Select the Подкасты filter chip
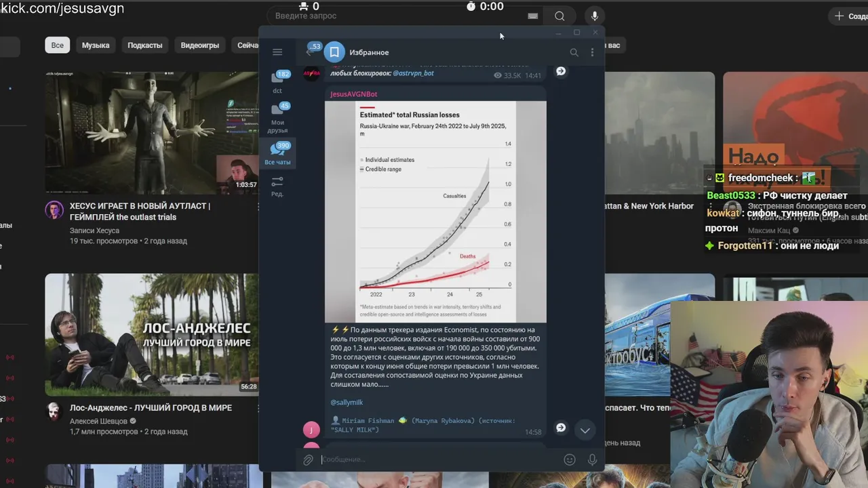868x488 pixels. (x=145, y=45)
